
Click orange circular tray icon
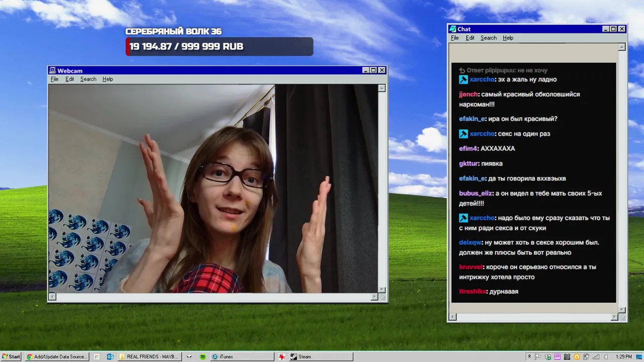tap(577, 356)
